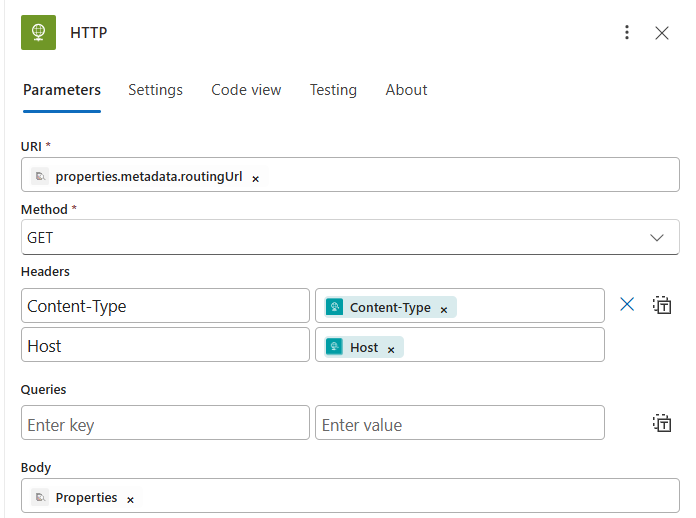Open the Code view tab
Viewport: 696px width, 518px height.
(246, 90)
